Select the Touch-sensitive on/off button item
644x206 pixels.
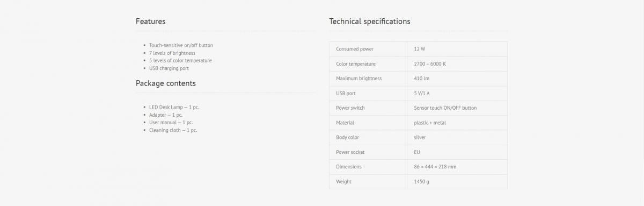(x=181, y=45)
